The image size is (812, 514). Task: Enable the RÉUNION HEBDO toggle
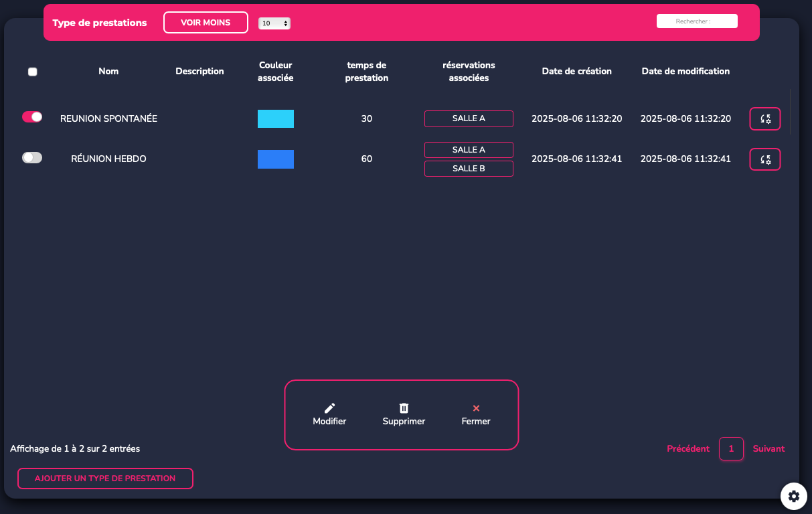click(x=32, y=158)
